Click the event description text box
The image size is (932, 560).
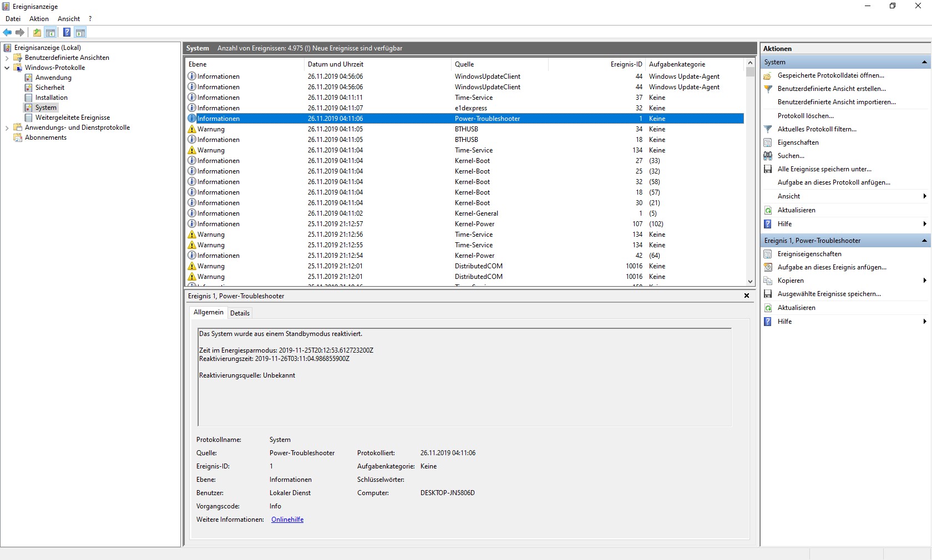point(464,377)
